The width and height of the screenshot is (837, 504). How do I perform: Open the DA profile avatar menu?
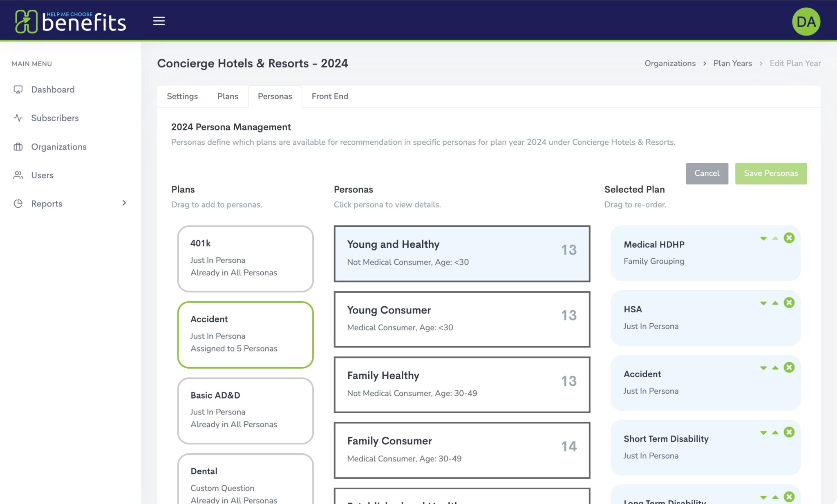pyautogui.click(x=806, y=21)
